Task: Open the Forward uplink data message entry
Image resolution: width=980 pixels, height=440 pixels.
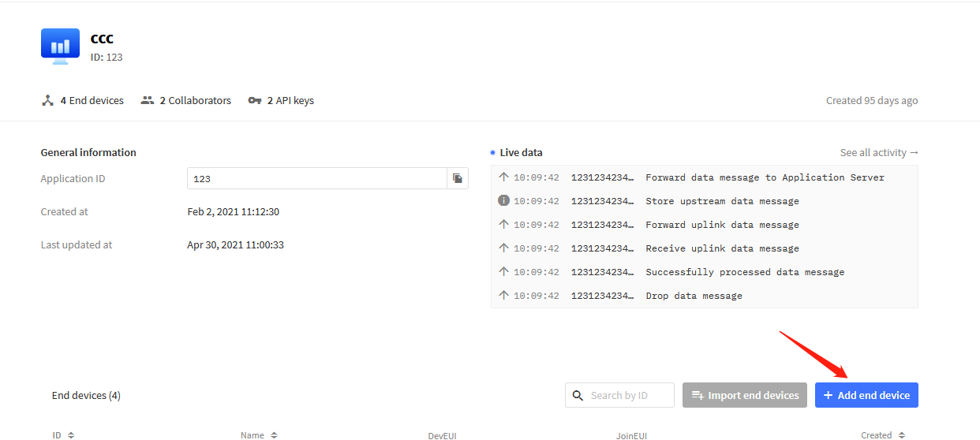Action: pyautogui.click(x=705, y=225)
